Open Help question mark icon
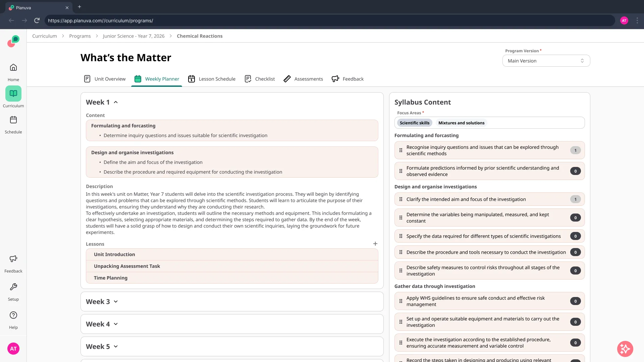644x362 pixels. pyautogui.click(x=13, y=315)
